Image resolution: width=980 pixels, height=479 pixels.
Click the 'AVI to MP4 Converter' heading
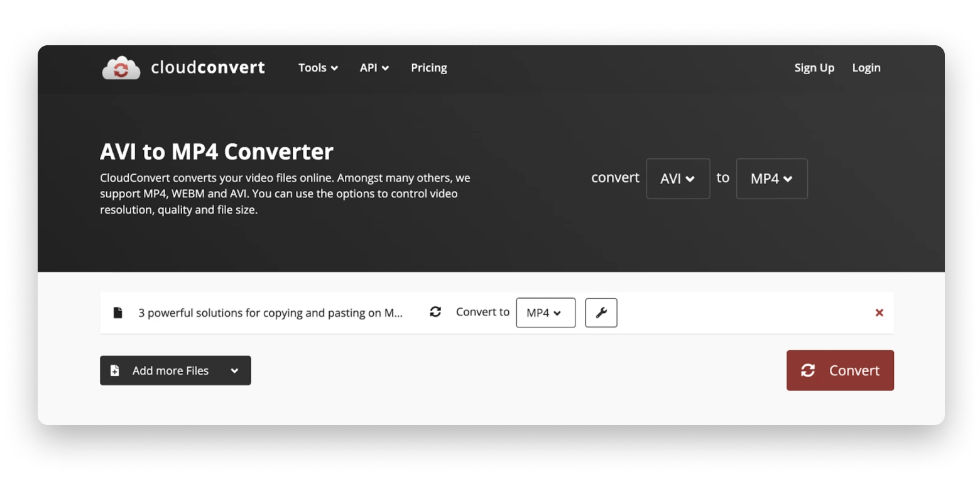[x=217, y=151]
